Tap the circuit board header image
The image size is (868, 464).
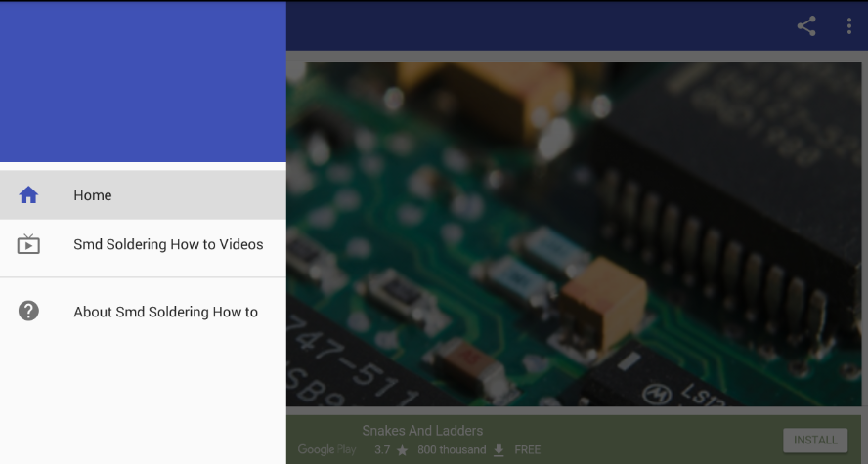pos(574,233)
